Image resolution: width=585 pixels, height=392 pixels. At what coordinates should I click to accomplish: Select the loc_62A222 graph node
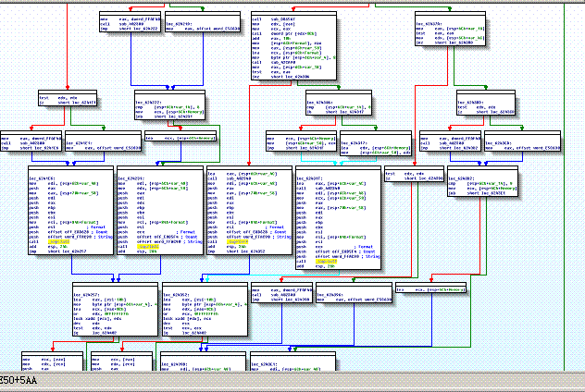point(169,105)
